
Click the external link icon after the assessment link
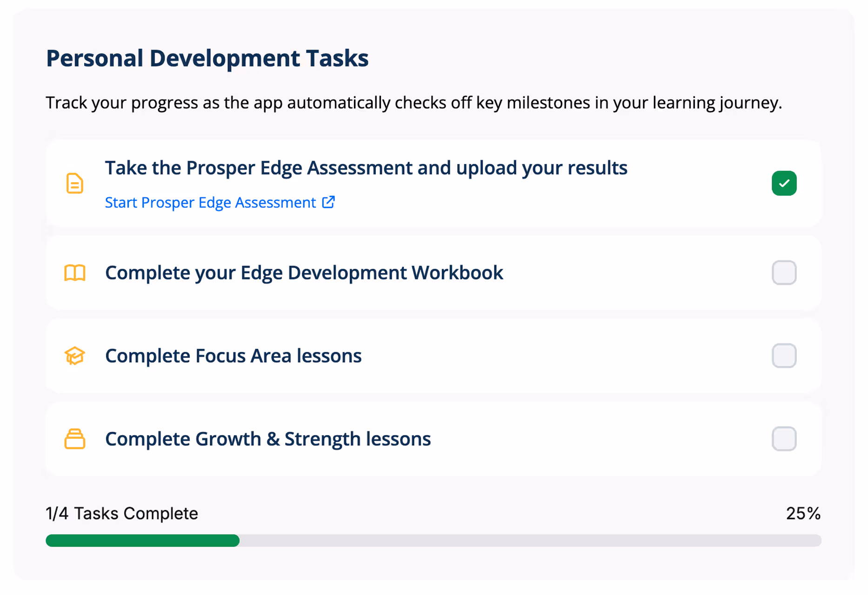pyautogui.click(x=328, y=202)
